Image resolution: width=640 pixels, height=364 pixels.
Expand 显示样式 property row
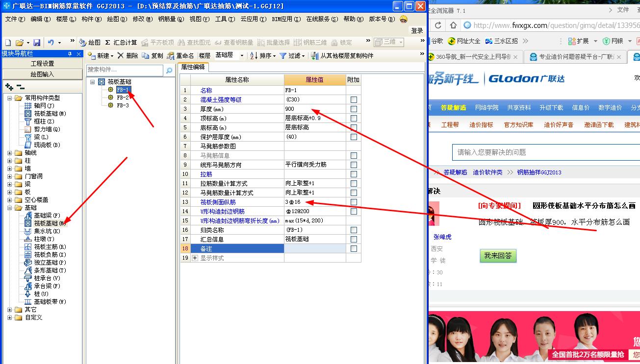pos(195,258)
